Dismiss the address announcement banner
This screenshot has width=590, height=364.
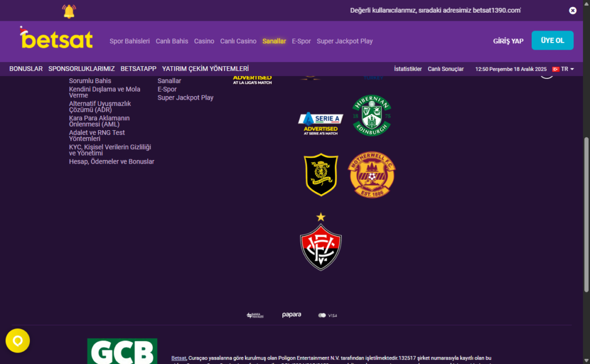pyautogui.click(x=572, y=10)
